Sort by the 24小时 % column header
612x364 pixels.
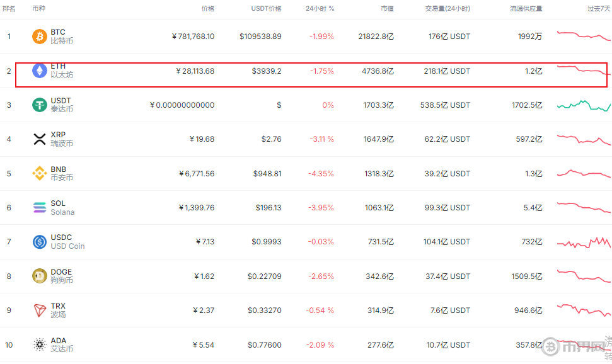320,9
